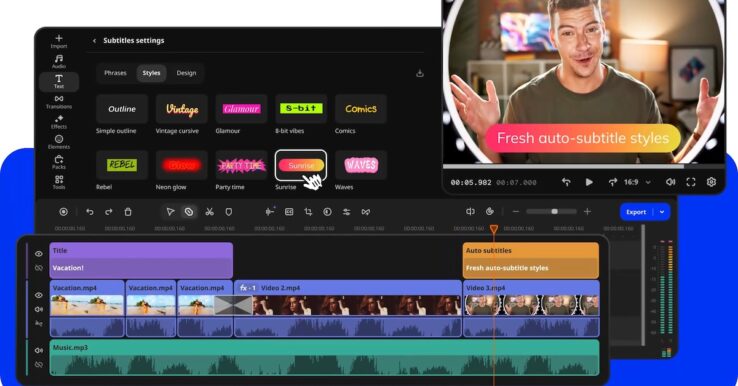
Task: Open the color adjustment tool icon
Action: (x=328, y=212)
